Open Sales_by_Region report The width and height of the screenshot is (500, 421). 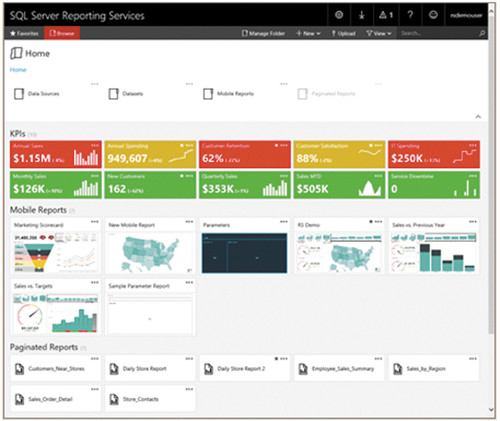click(434, 369)
